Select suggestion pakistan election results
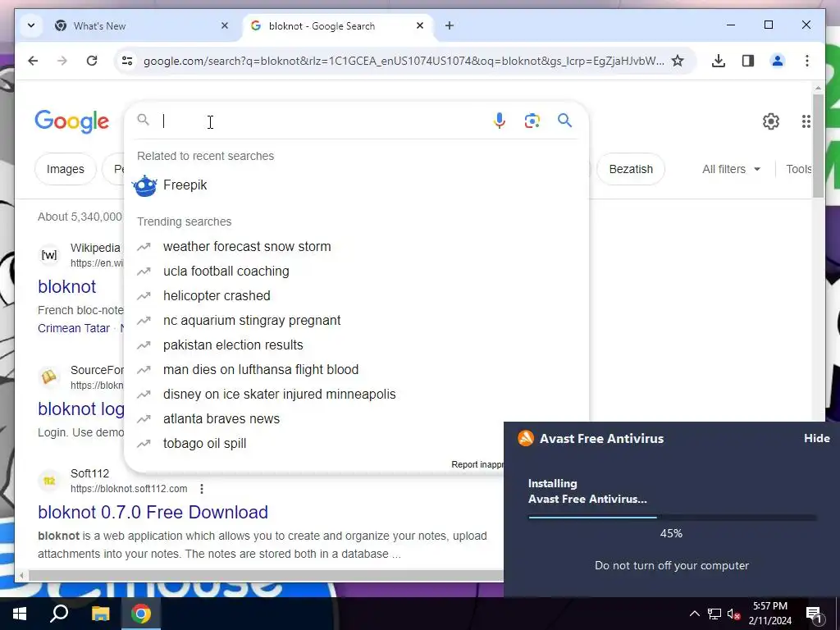 point(356,345)
